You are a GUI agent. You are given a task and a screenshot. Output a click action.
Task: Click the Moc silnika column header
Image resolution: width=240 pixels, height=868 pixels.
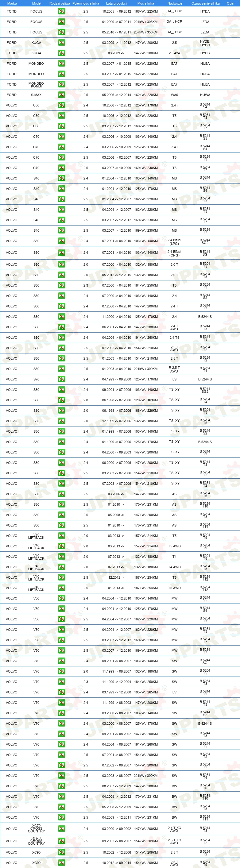(x=145, y=3)
